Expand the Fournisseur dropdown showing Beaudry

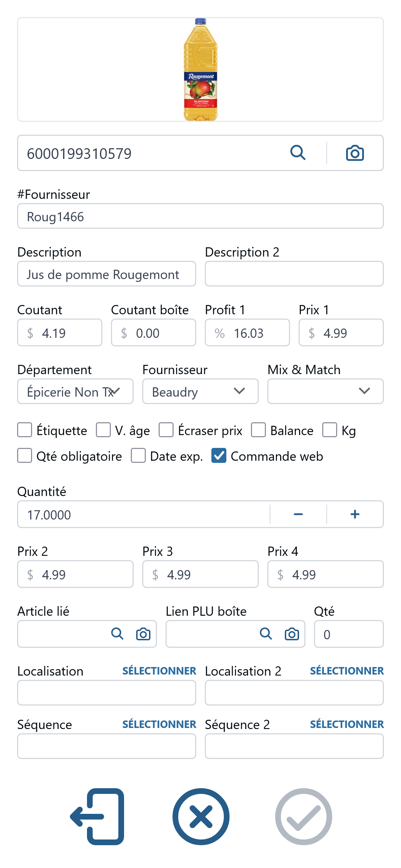click(x=200, y=391)
